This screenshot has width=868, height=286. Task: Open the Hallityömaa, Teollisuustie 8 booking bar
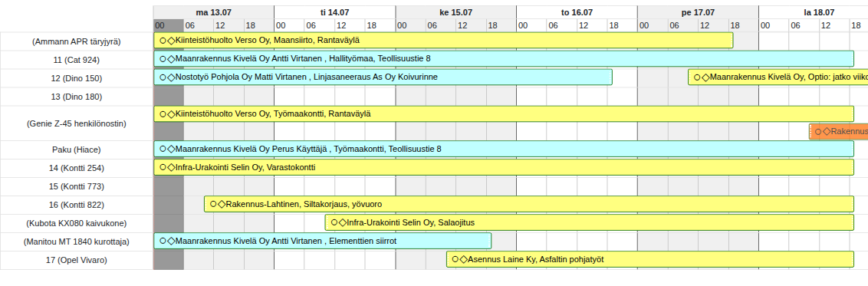coord(504,58)
